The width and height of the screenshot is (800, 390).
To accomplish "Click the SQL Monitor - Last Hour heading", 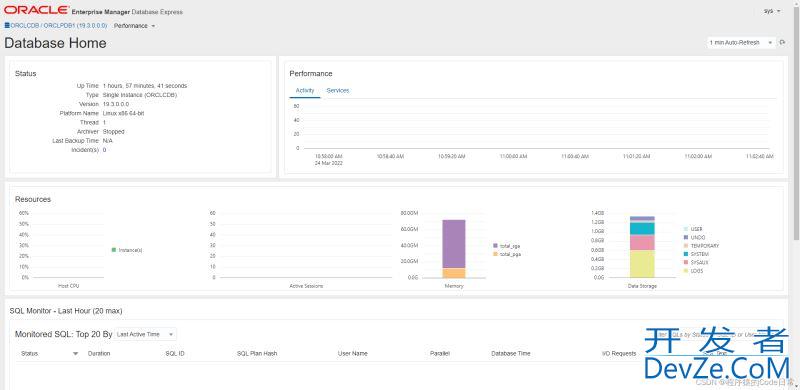I will click(x=66, y=311).
